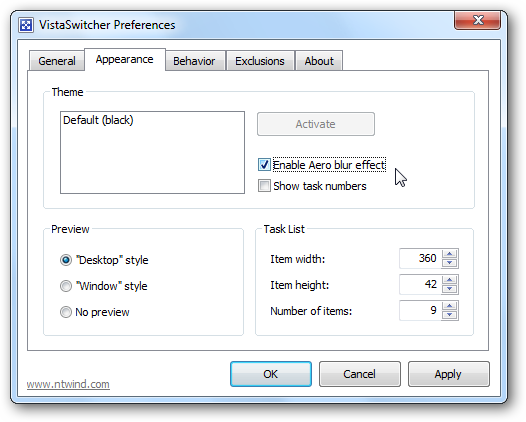Increase the Item width value
Screen dimensions: 526x422
[x=450, y=254]
